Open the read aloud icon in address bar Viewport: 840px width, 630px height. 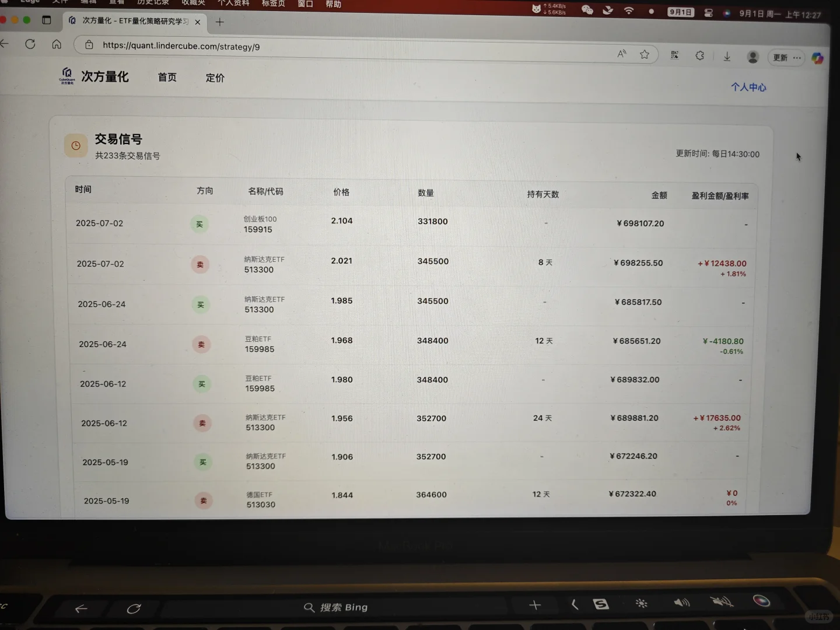(621, 53)
